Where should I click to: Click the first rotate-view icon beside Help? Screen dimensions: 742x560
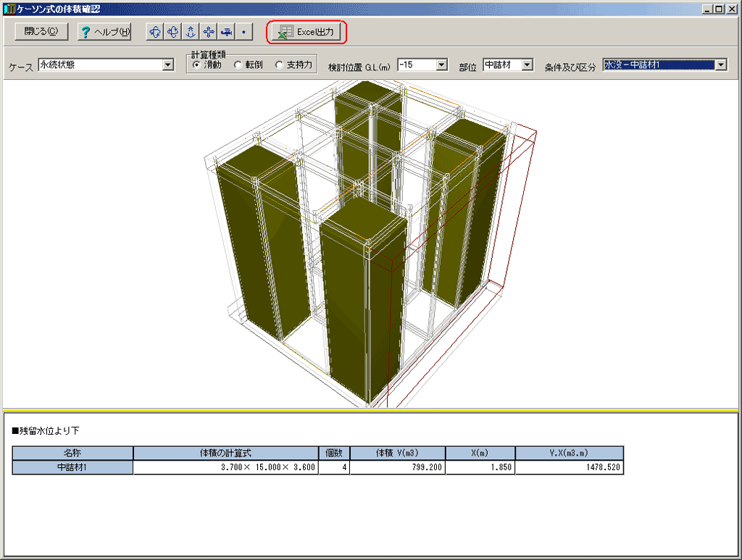154,32
